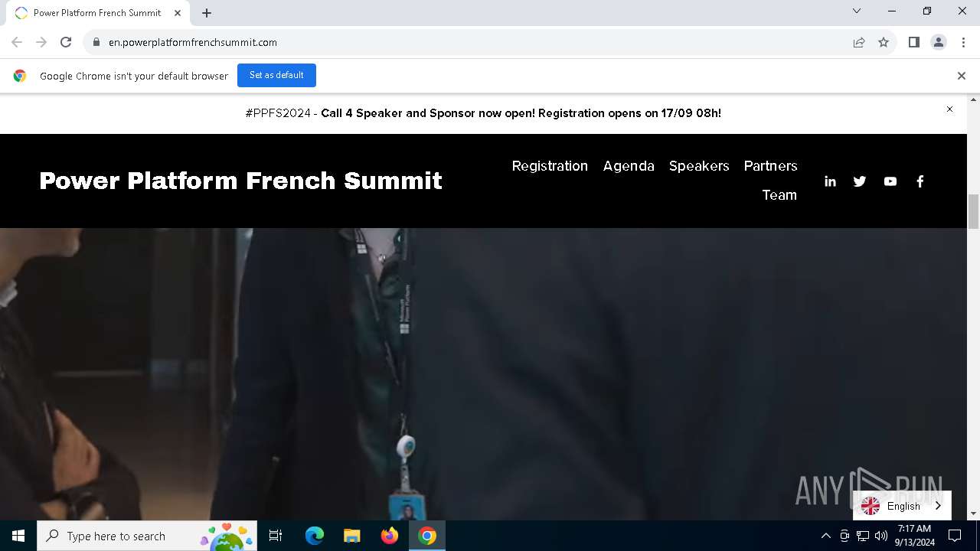
Task: Open Windows Start menu
Action: pyautogui.click(x=18, y=536)
